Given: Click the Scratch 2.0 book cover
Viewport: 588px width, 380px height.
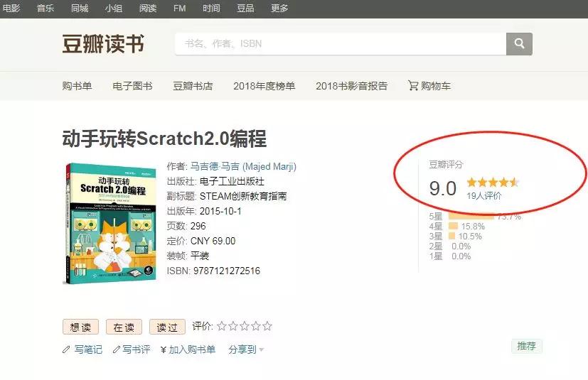Looking at the screenshot, I should point(110,223).
